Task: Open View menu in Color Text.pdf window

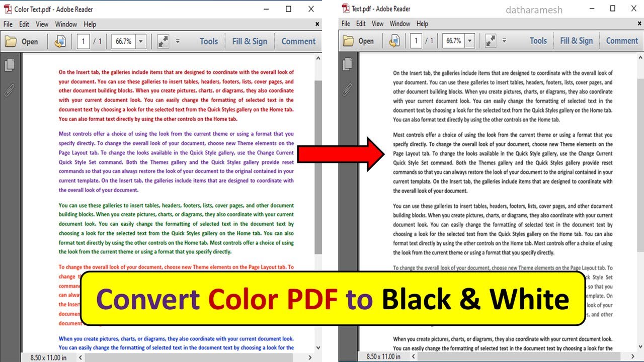Action: (x=42, y=24)
